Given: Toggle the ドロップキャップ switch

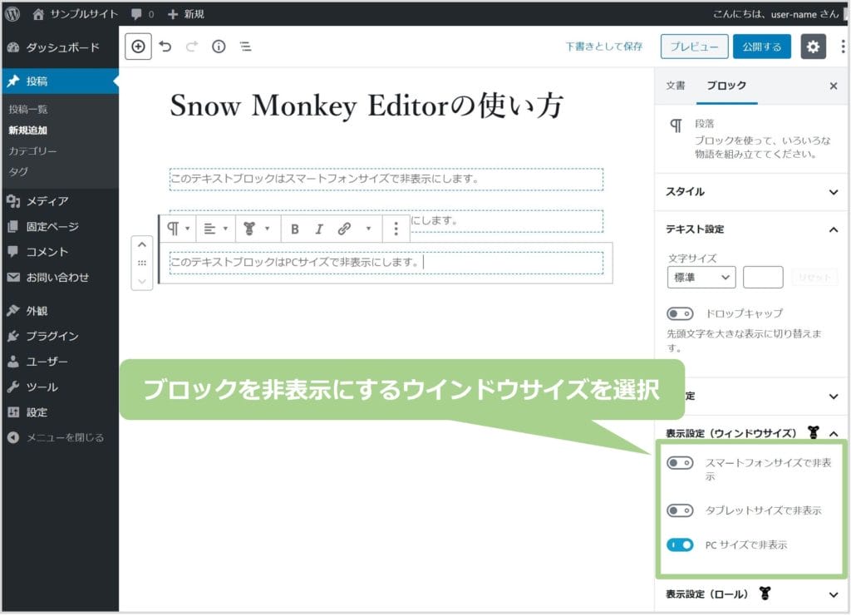Looking at the screenshot, I should [x=680, y=313].
